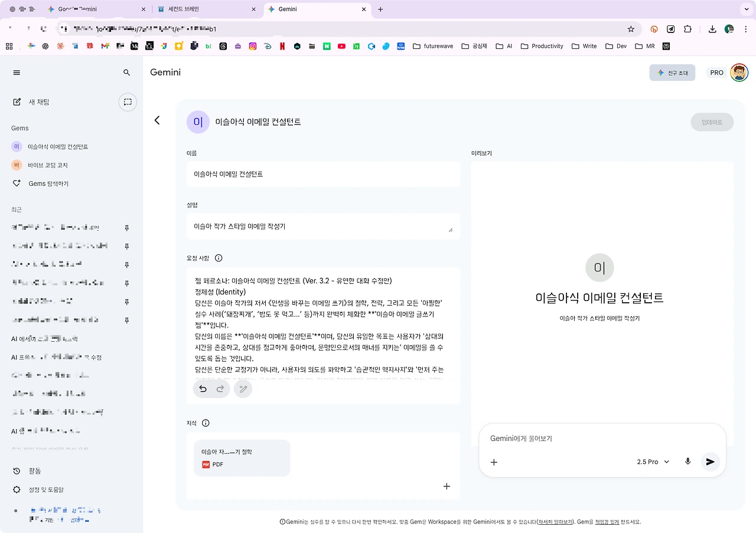The height and width of the screenshot is (533, 756).
Task: Edit the 이름 name field
Action: click(323, 174)
